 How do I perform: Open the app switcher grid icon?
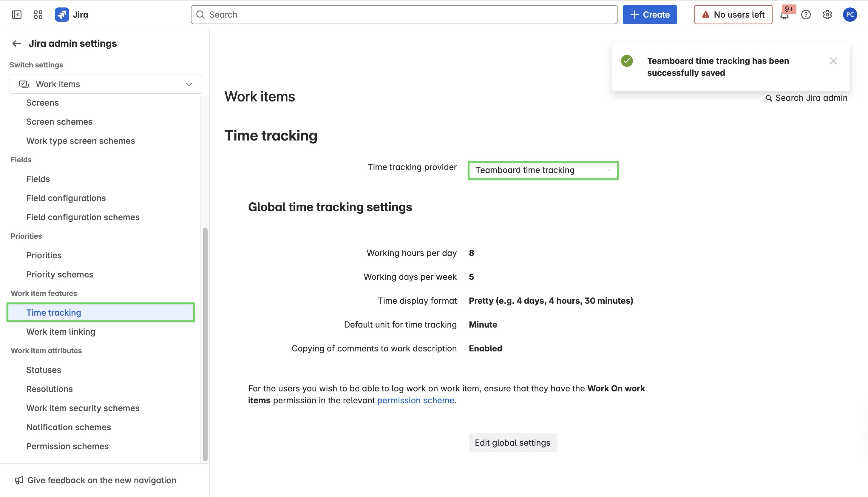click(x=38, y=15)
